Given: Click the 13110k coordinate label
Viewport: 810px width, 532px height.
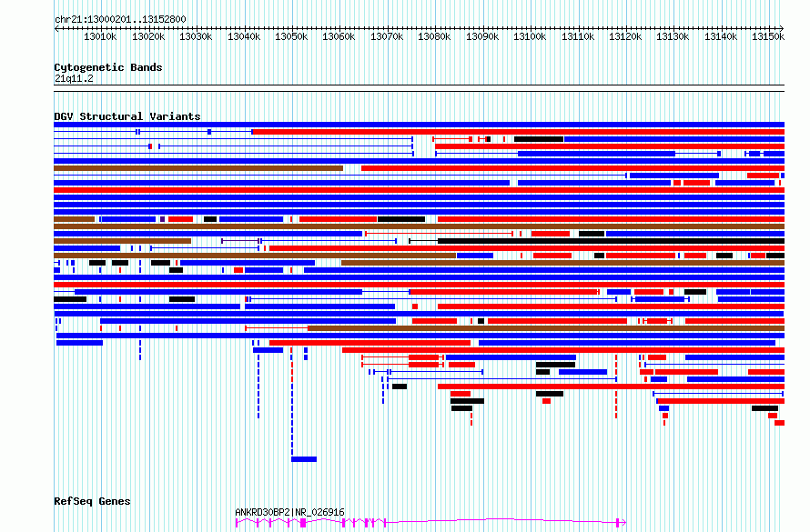Looking at the screenshot, I should click(x=578, y=36).
